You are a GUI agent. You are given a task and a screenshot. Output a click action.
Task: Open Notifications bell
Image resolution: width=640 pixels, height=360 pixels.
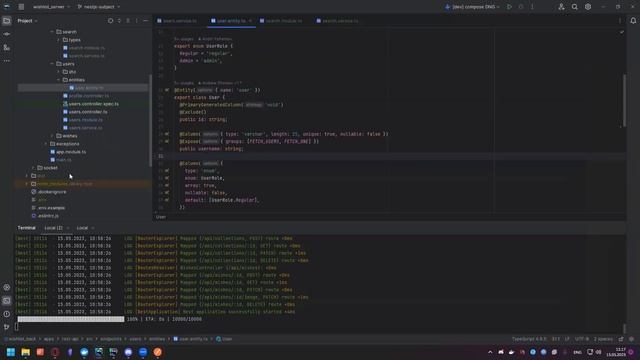point(633,21)
